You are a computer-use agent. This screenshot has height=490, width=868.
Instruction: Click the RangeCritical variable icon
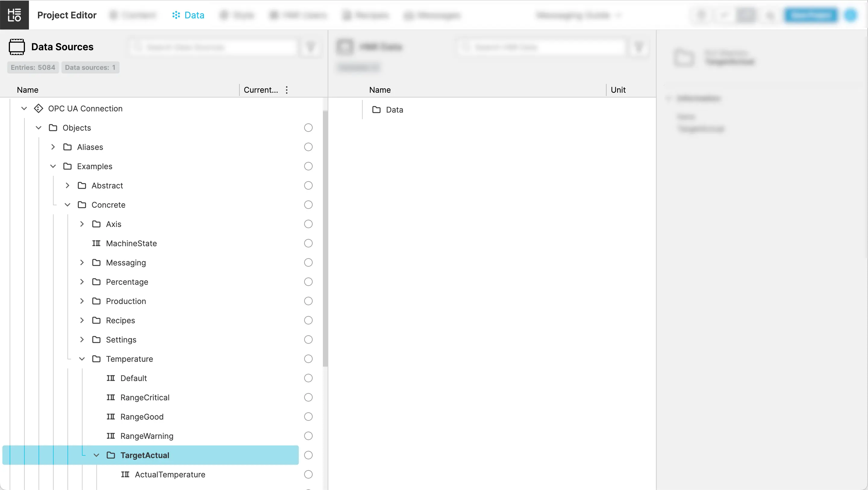[111, 397]
